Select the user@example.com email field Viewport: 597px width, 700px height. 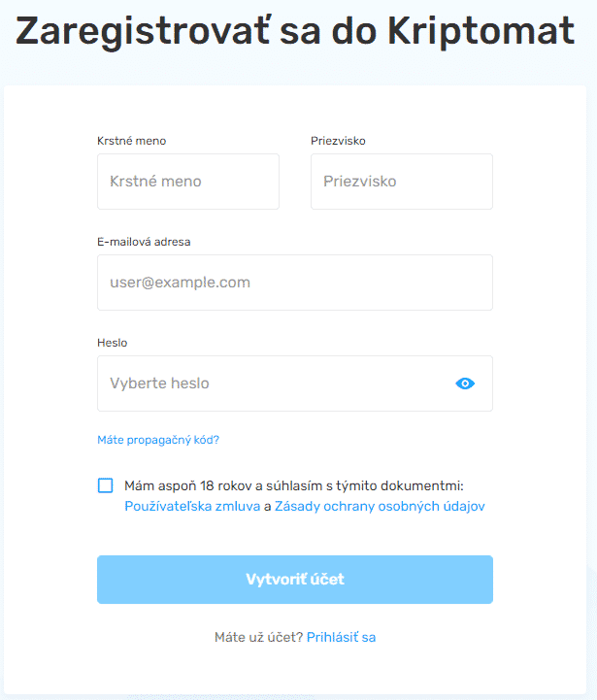click(x=294, y=283)
